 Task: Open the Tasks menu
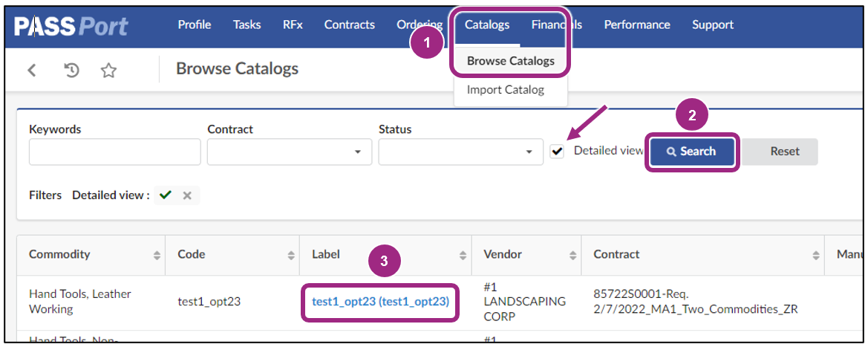coord(247,25)
